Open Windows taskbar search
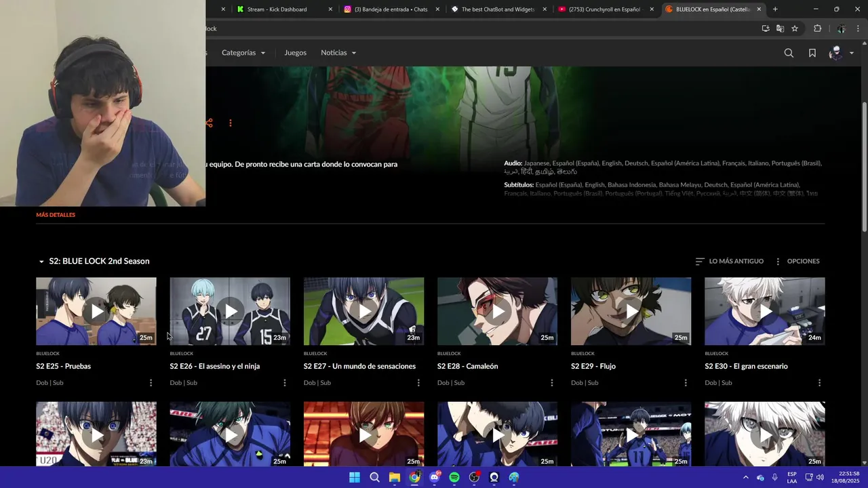The image size is (868, 488). coord(374,477)
